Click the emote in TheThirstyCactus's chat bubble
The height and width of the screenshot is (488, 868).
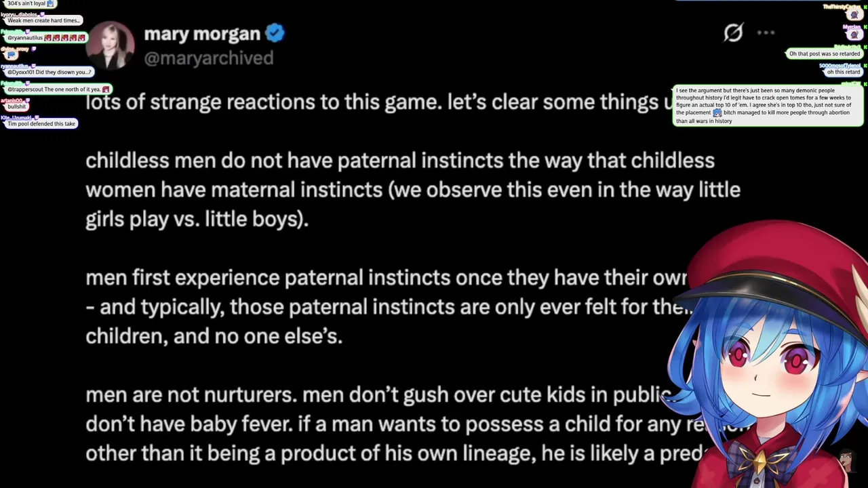tap(854, 15)
